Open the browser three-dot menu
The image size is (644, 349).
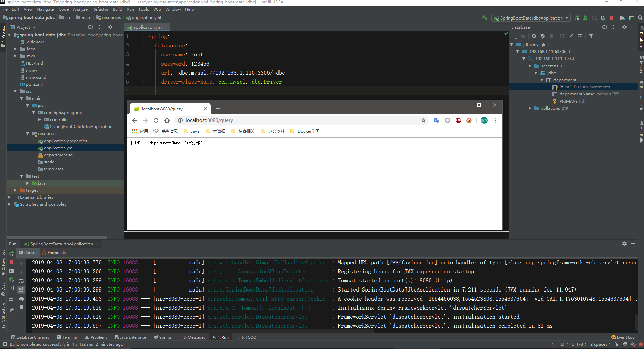495,120
